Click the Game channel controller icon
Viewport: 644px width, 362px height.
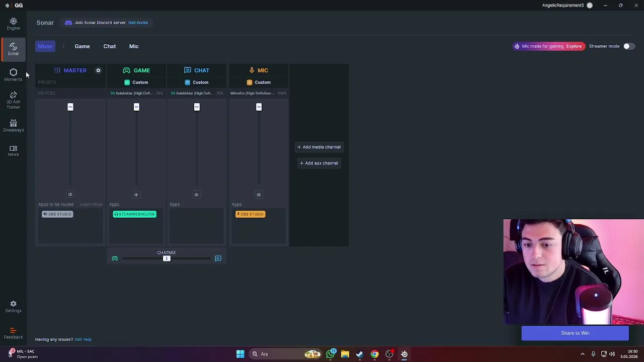click(x=126, y=70)
